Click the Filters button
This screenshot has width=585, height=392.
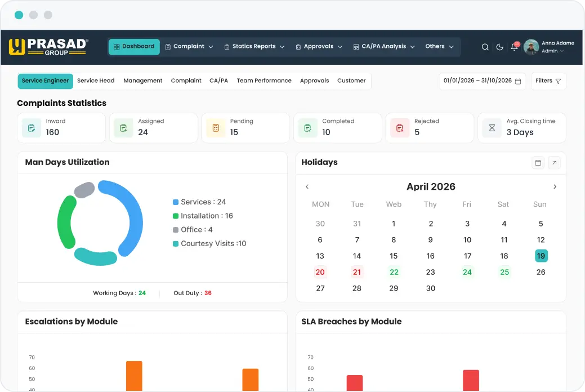click(548, 81)
